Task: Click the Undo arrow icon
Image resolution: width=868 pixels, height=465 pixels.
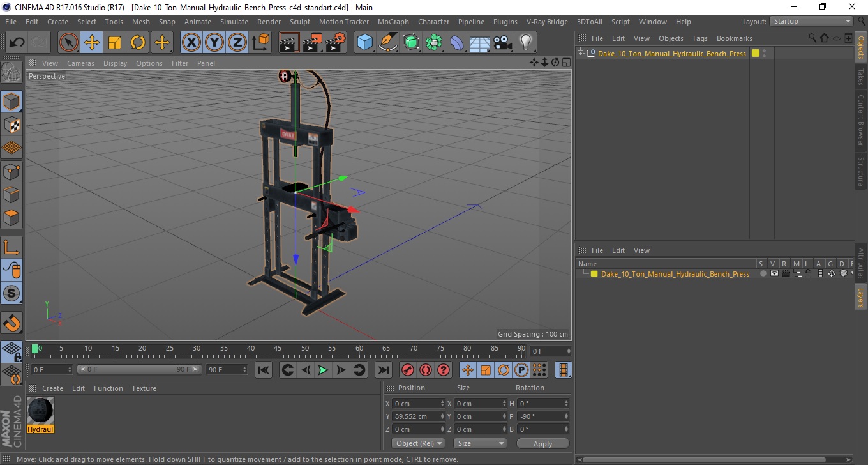Action: click(17, 43)
